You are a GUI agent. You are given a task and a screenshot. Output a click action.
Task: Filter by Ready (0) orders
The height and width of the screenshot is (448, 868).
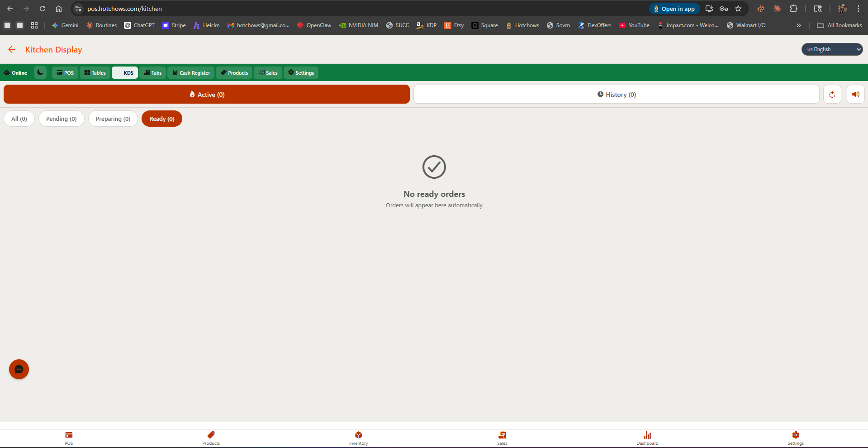pyautogui.click(x=162, y=119)
